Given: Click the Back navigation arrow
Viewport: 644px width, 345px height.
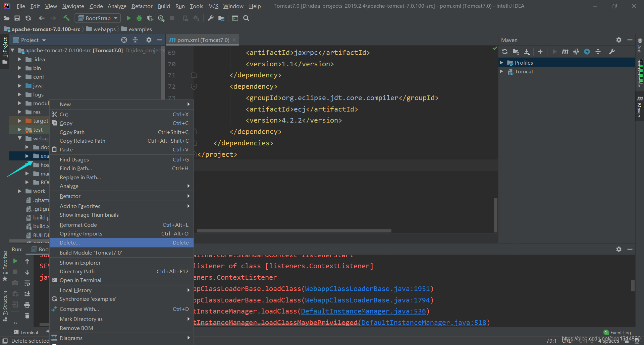Looking at the screenshot, I should click(42, 18).
